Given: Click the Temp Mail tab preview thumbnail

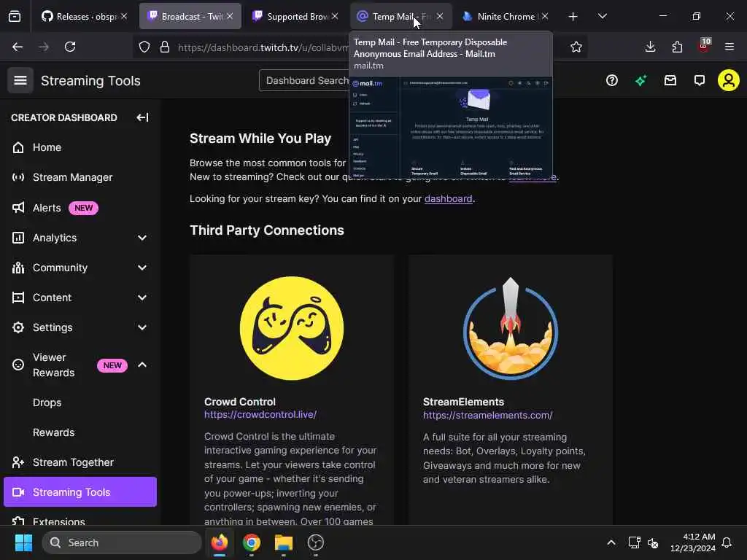Looking at the screenshot, I should click(x=451, y=127).
